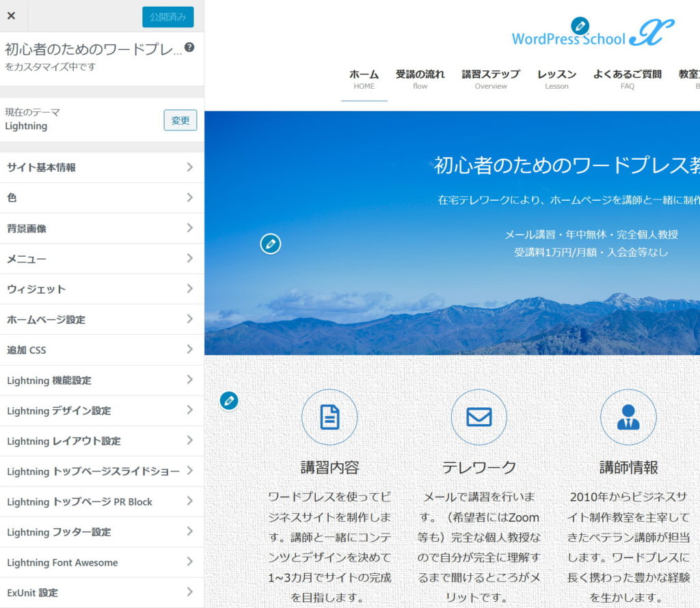
Task: Click the edit pencil icon on the logo
Action: [x=580, y=26]
